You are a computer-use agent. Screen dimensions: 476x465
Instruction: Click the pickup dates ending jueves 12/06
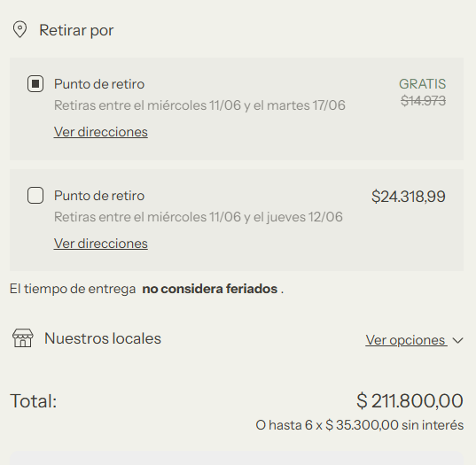pos(199,217)
